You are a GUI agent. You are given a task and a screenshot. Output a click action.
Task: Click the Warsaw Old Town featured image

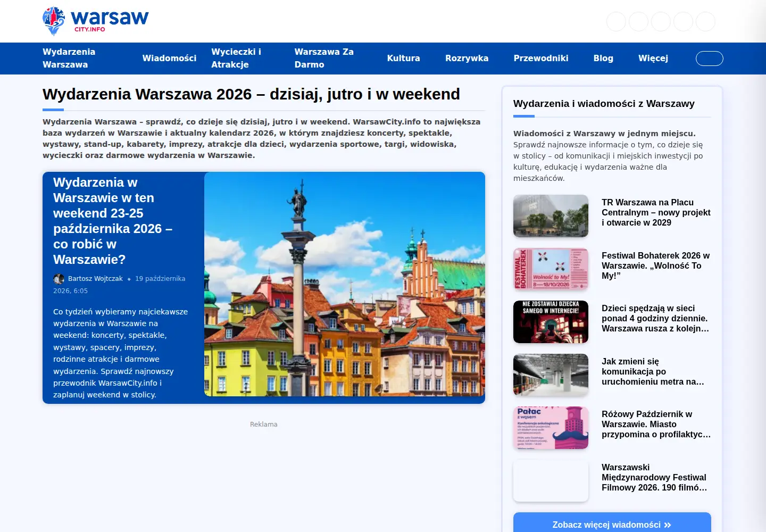tap(345, 284)
